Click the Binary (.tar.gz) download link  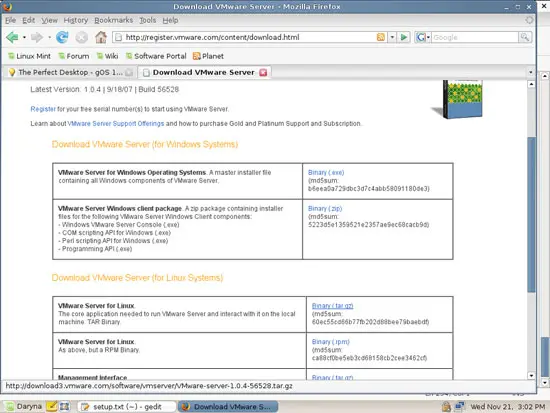(x=332, y=306)
